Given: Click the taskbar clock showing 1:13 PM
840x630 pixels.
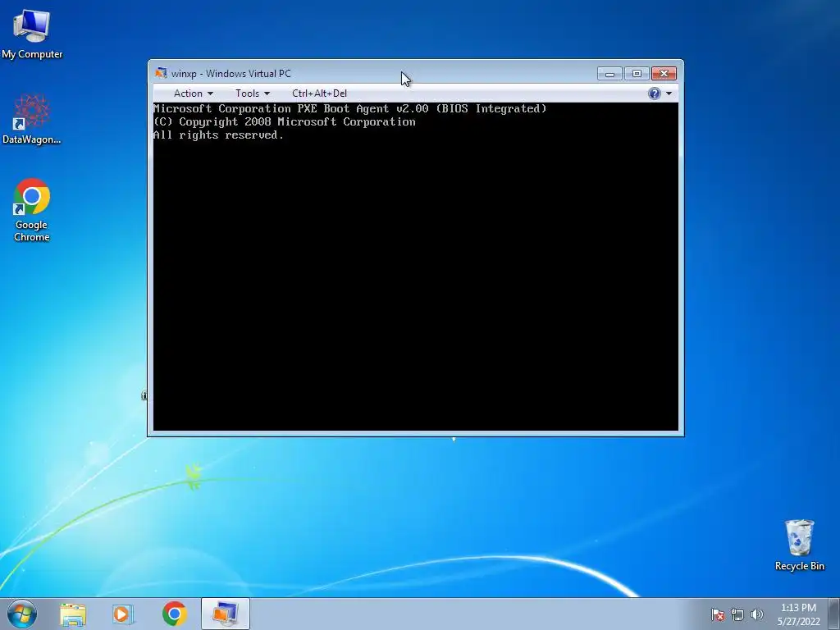Looking at the screenshot, I should pyautogui.click(x=799, y=614).
